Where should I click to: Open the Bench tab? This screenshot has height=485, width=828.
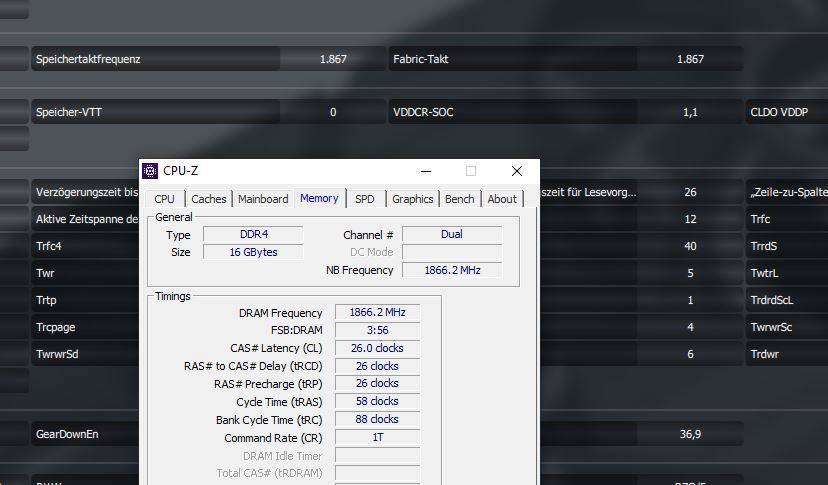pos(459,199)
